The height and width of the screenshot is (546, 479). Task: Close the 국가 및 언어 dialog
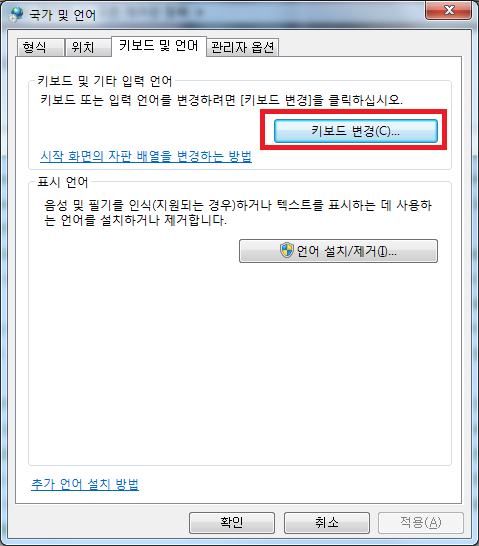448,10
